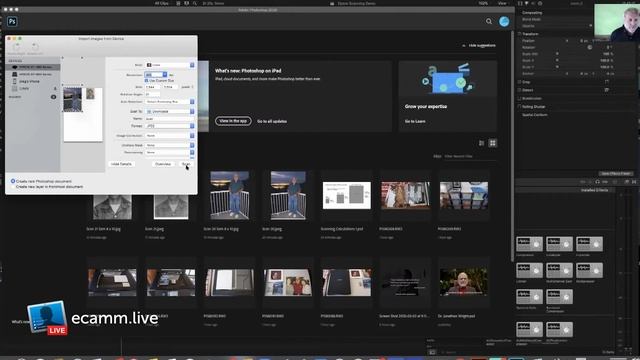
Task: Open the Unsharp Mask dropdown
Action: point(170,145)
